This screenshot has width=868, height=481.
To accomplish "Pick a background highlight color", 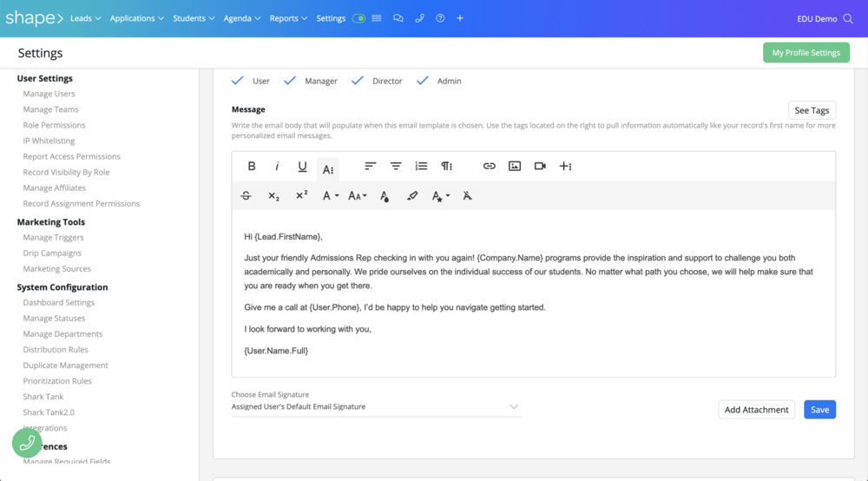I will click(x=411, y=196).
